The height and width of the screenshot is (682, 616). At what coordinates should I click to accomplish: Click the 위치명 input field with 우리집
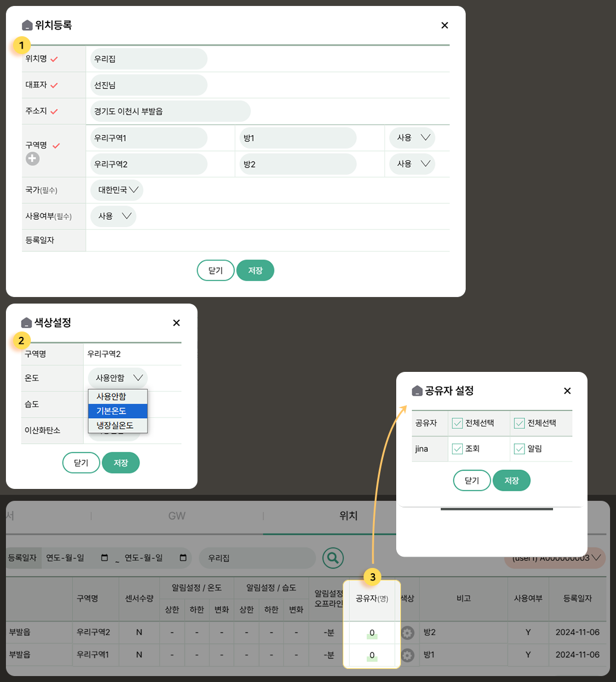pyautogui.click(x=149, y=59)
